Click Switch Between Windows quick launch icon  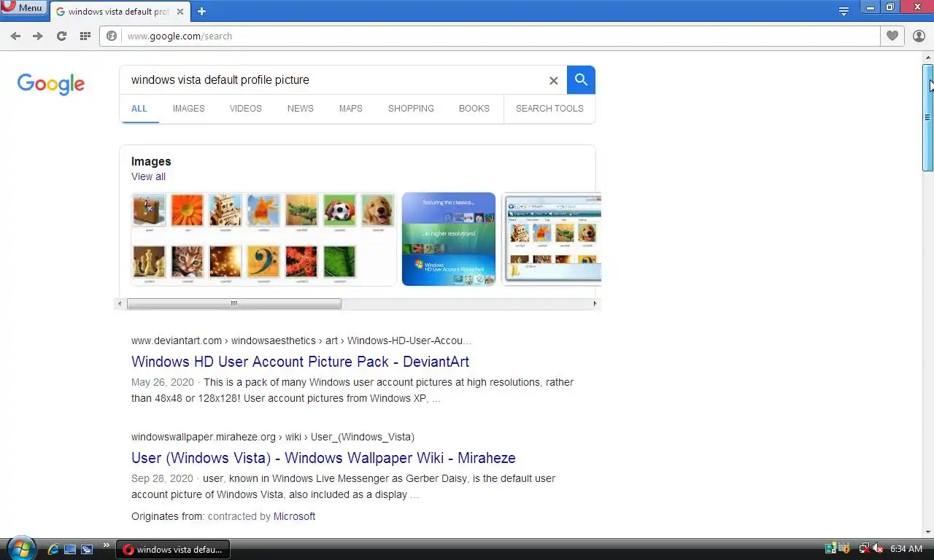[x=87, y=549]
